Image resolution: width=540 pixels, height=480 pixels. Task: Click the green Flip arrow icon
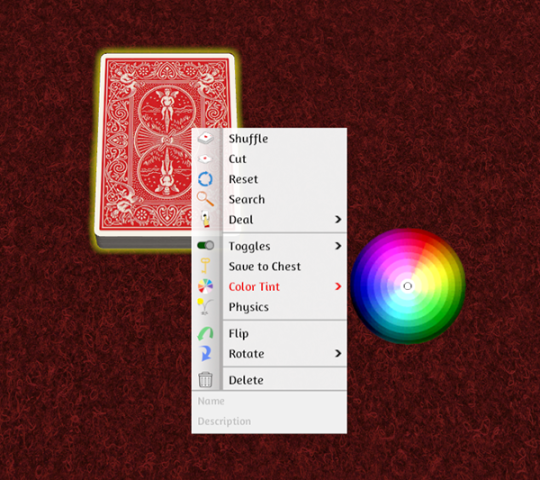(205, 334)
